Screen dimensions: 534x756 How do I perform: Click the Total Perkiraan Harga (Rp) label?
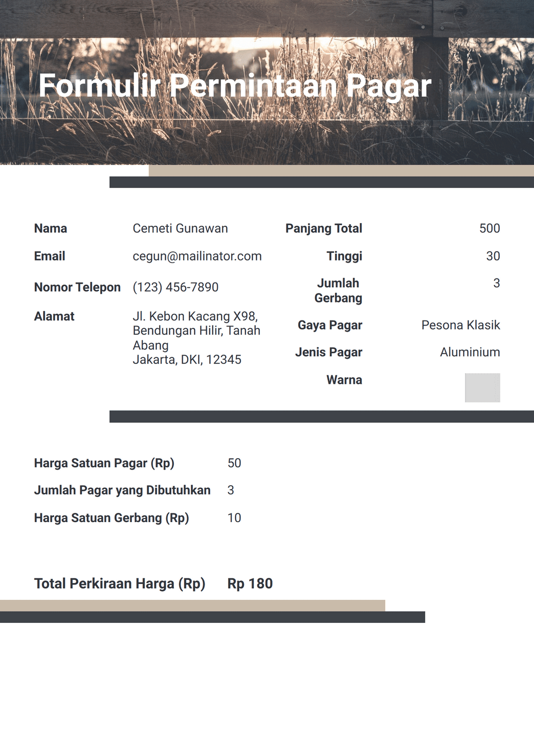coord(120,583)
